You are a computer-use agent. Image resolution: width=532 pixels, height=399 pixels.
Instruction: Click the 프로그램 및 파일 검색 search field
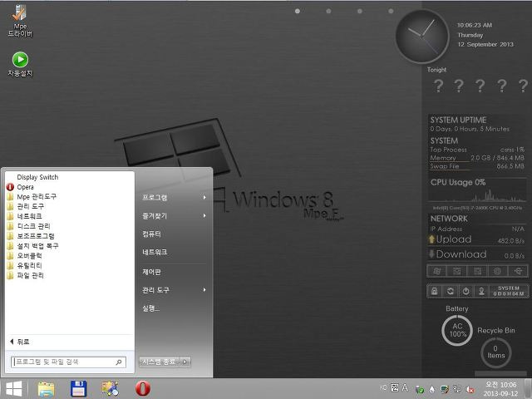[68, 362]
